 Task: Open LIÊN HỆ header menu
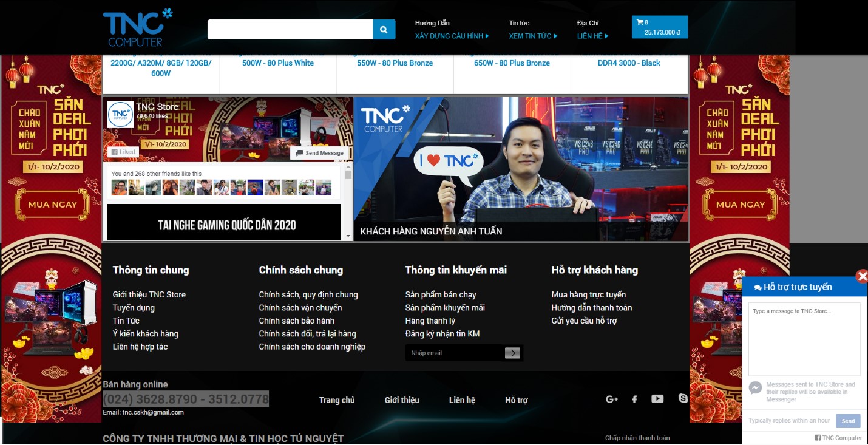pyautogui.click(x=592, y=36)
